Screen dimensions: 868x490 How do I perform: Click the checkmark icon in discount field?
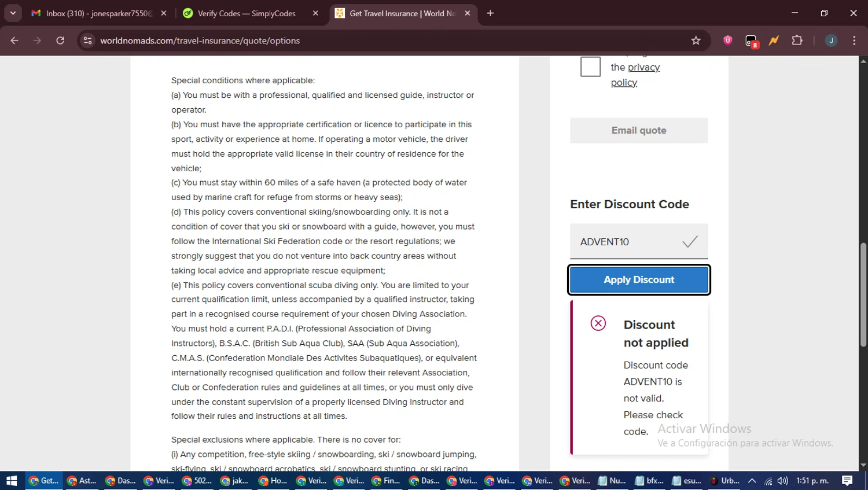pos(690,241)
